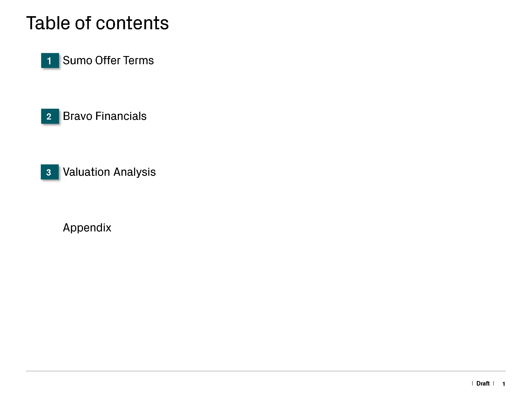Jump to the Appendix entry
Viewport: 532px width, 399px height.
(87, 228)
